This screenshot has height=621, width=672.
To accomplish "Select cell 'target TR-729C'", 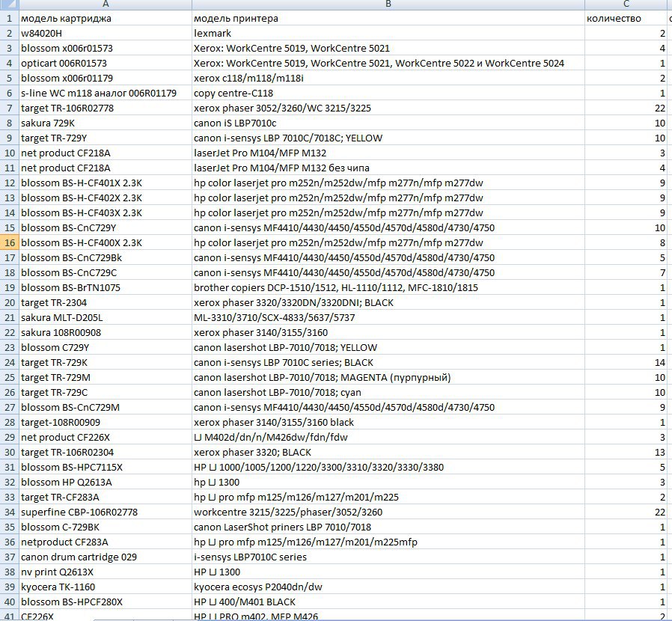I will (x=106, y=393).
